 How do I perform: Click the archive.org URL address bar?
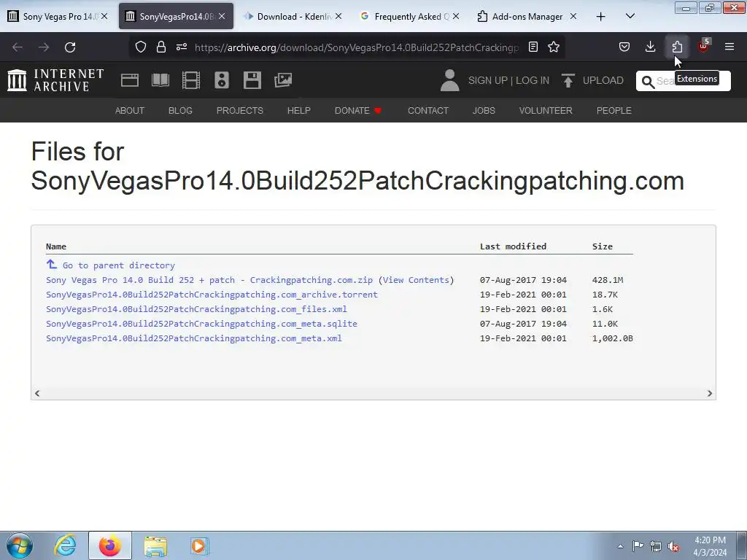(x=356, y=47)
